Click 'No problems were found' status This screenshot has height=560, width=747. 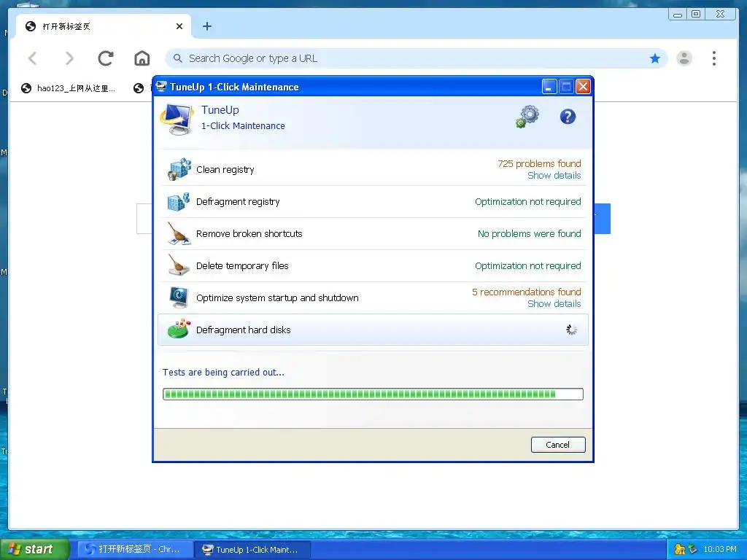click(530, 234)
